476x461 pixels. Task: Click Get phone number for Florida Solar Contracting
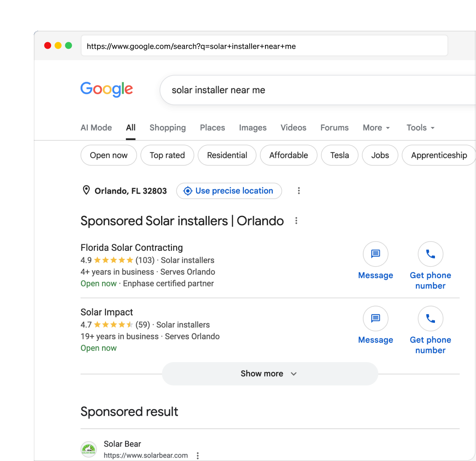pyautogui.click(x=430, y=280)
